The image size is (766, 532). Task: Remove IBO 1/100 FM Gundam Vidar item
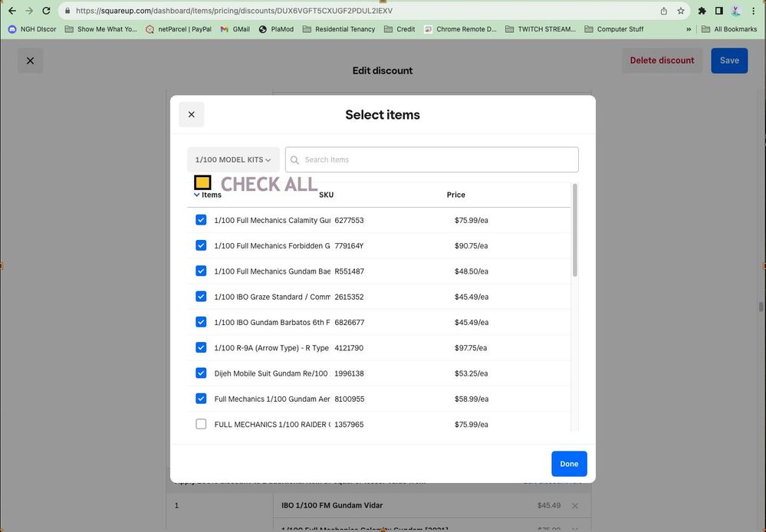575,506
